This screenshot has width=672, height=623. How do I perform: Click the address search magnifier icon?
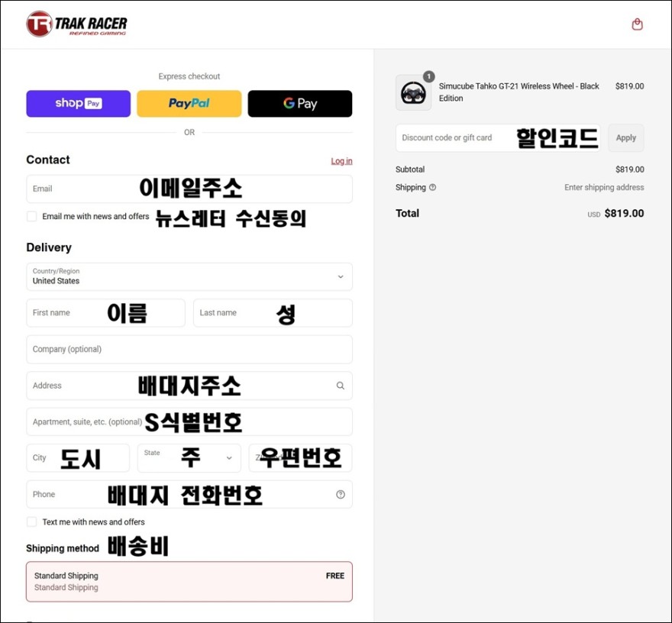(341, 386)
